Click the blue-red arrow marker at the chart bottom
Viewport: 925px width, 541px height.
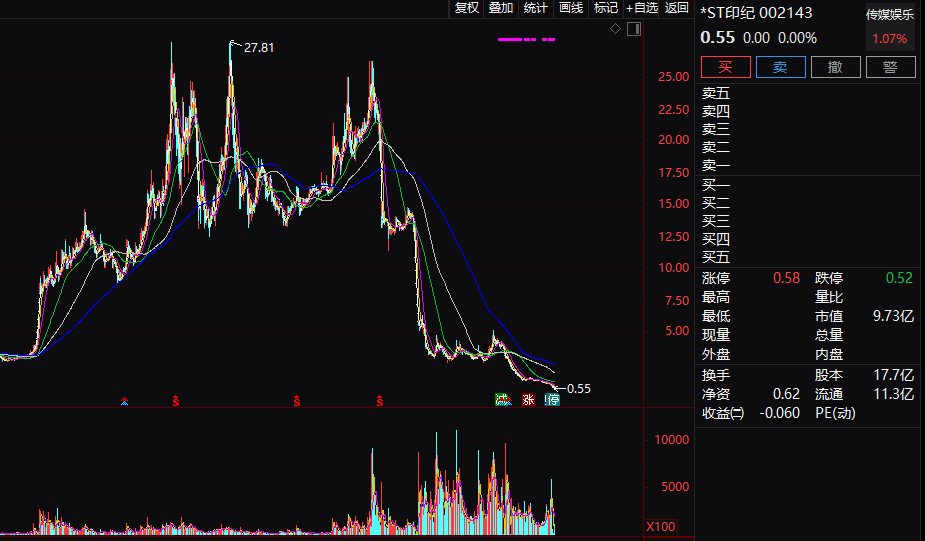(124, 401)
